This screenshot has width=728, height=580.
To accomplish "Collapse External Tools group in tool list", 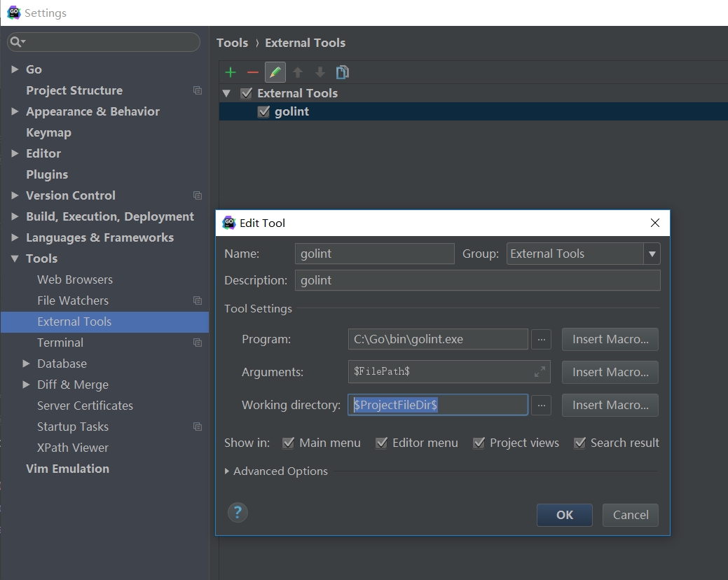I will [x=226, y=93].
